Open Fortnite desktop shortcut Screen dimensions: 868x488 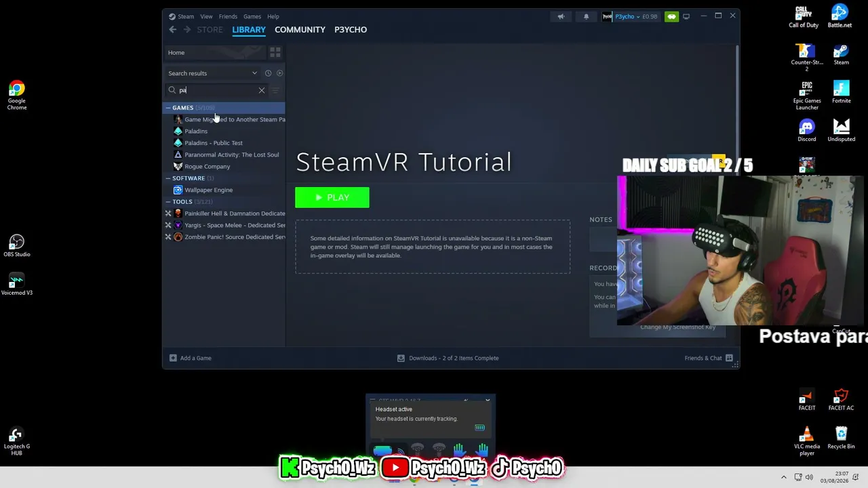pos(842,92)
